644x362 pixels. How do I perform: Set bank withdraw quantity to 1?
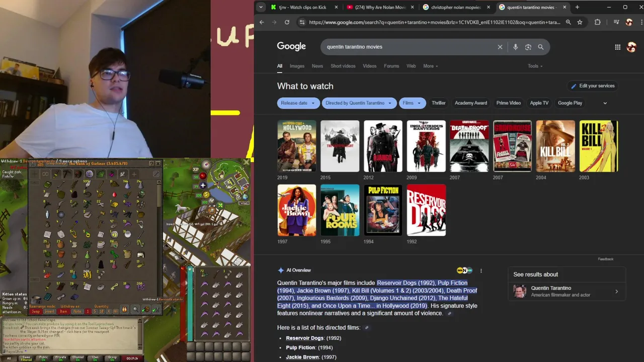point(88,311)
